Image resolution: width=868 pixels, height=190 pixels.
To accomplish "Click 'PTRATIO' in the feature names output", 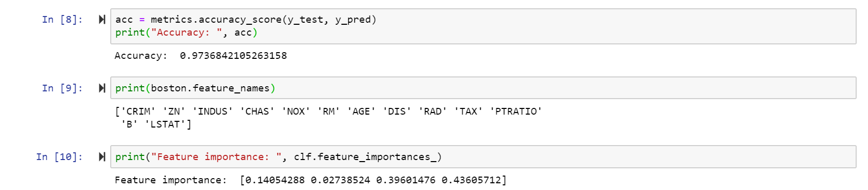I will point(516,112).
